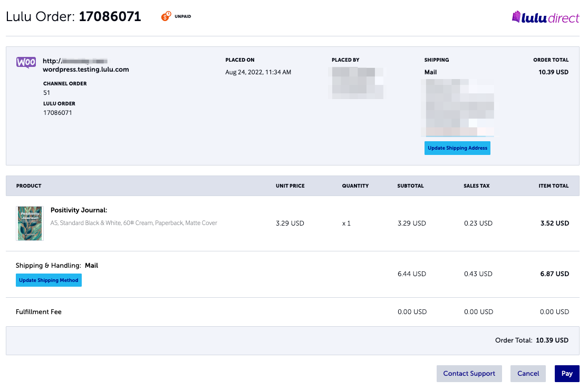Click the Shipping & Handling: Mail label
The width and height of the screenshot is (588, 390).
(57, 265)
